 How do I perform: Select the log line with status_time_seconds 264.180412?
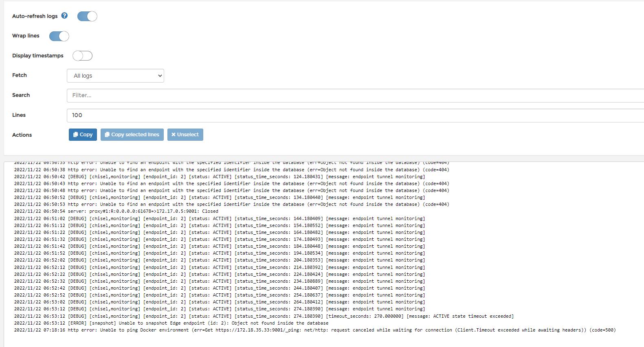pyautogui.click(x=220, y=302)
